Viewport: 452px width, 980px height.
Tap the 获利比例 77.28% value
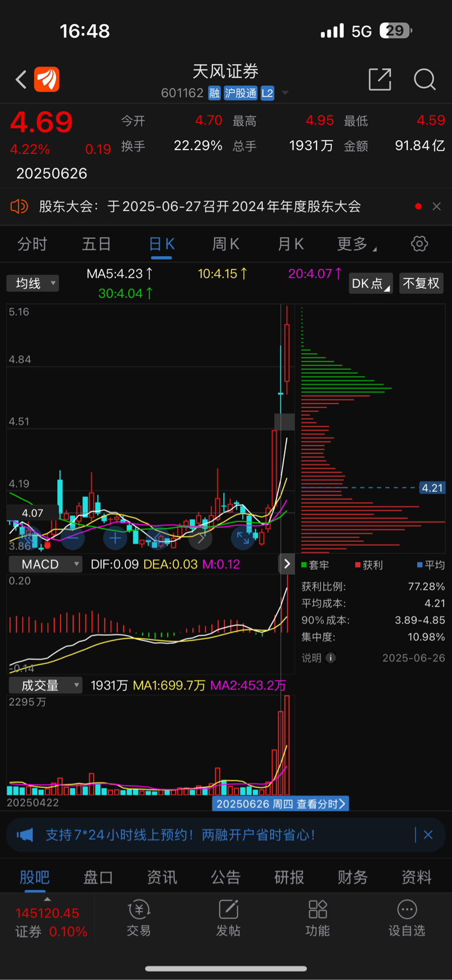click(426, 586)
